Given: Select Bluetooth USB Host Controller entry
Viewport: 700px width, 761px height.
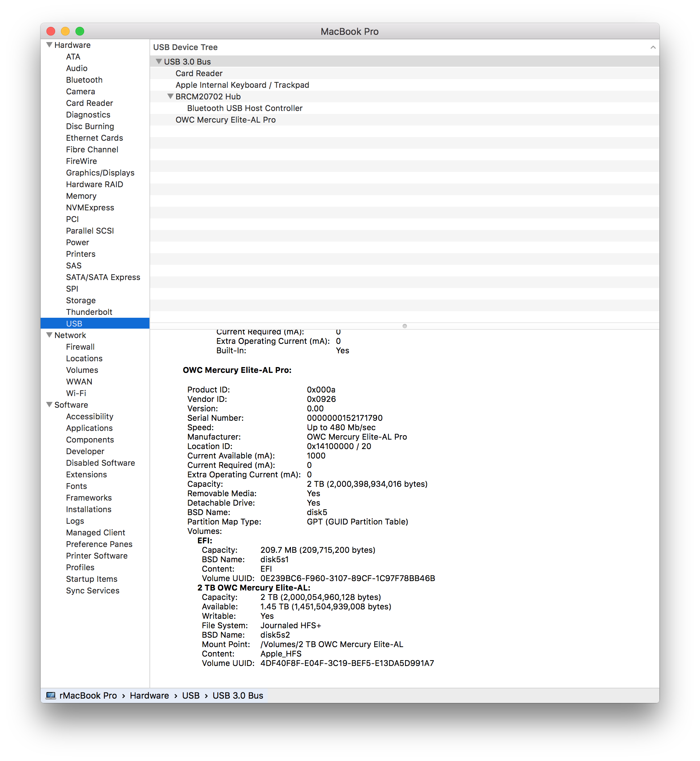Looking at the screenshot, I should (245, 108).
